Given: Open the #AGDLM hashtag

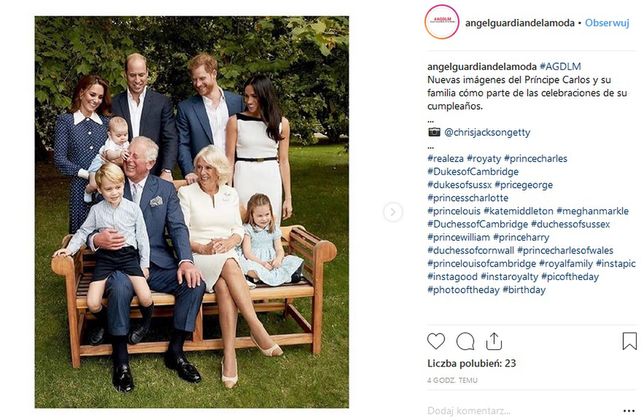Looking at the screenshot, I should click(560, 67).
